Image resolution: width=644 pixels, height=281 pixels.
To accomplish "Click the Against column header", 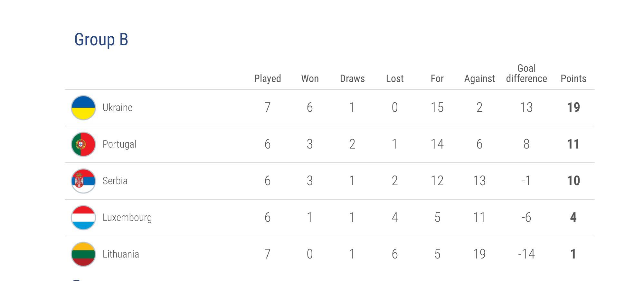I will pos(479,79).
